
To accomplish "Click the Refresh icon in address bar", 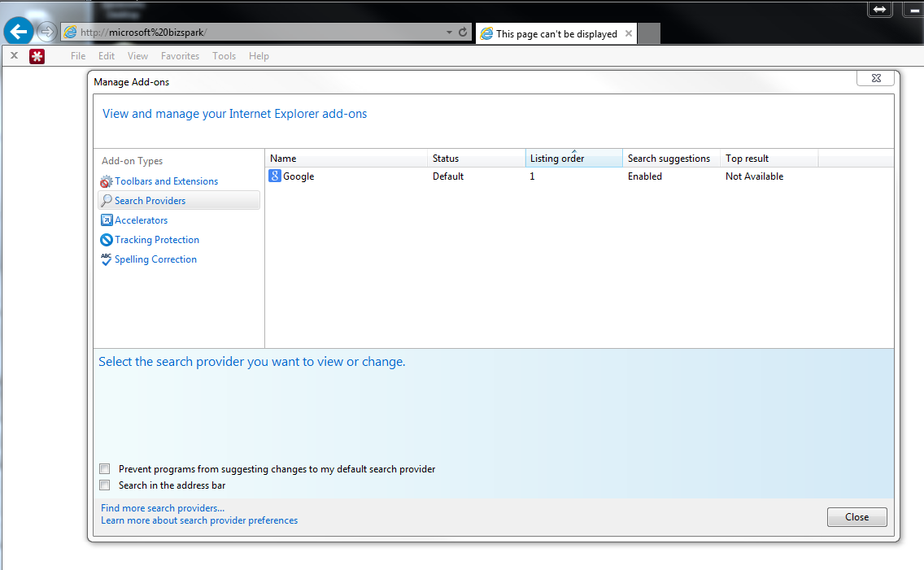I will 463,32.
